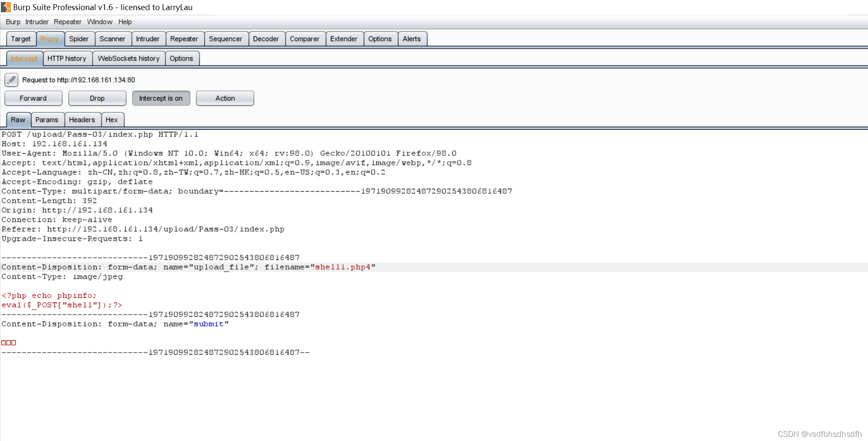Click the Forward button
The image size is (868, 441).
pyautogui.click(x=33, y=98)
